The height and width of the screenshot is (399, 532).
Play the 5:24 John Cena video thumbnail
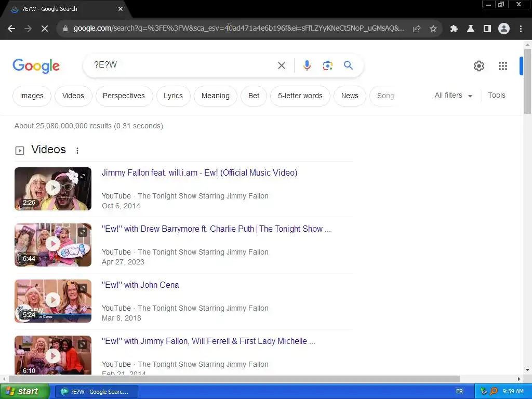point(53,301)
